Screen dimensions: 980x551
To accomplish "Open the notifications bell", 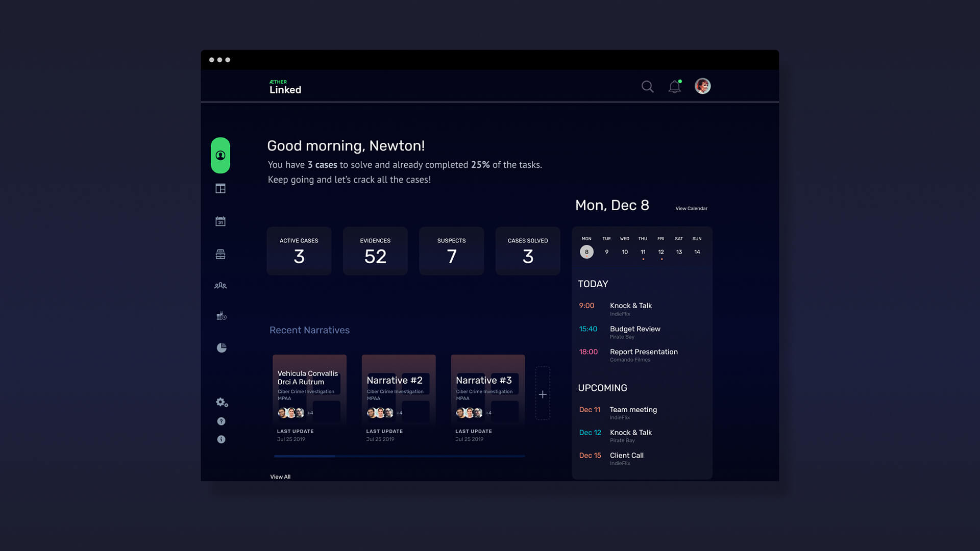I will tap(674, 87).
